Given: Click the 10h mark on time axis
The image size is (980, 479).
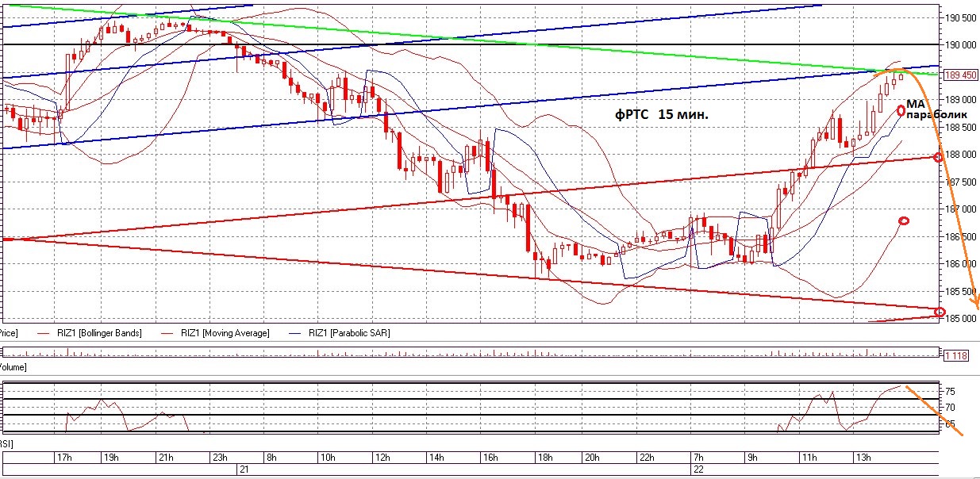Looking at the screenshot, I should click(x=328, y=458).
